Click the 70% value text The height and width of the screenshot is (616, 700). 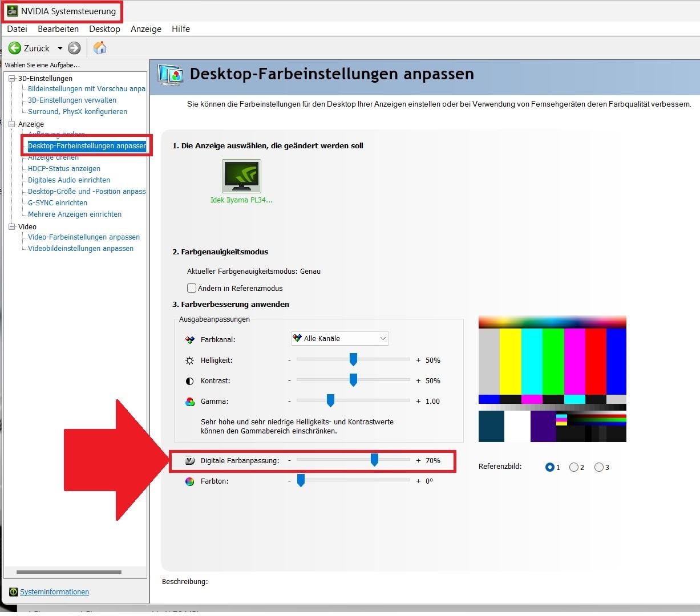[x=433, y=461]
